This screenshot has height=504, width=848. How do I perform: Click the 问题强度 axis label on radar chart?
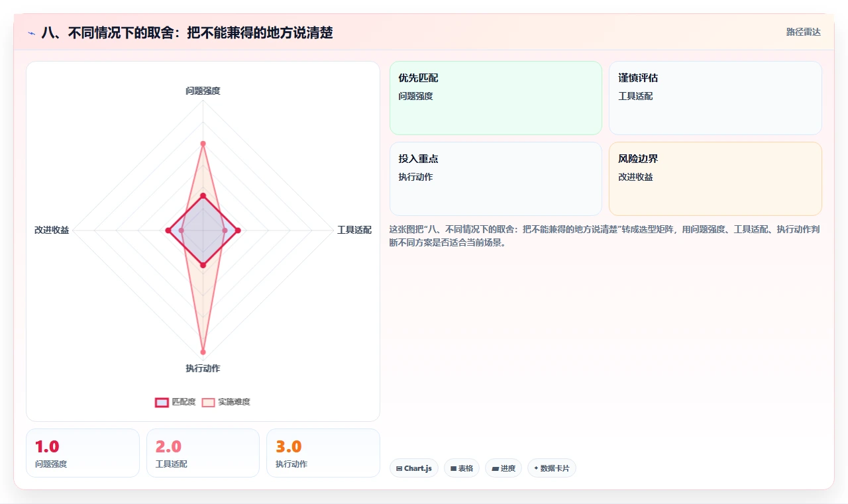point(203,91)
